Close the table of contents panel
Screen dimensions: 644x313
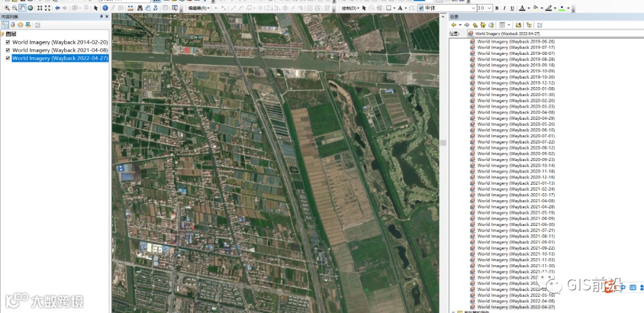(x=107, y=17)
